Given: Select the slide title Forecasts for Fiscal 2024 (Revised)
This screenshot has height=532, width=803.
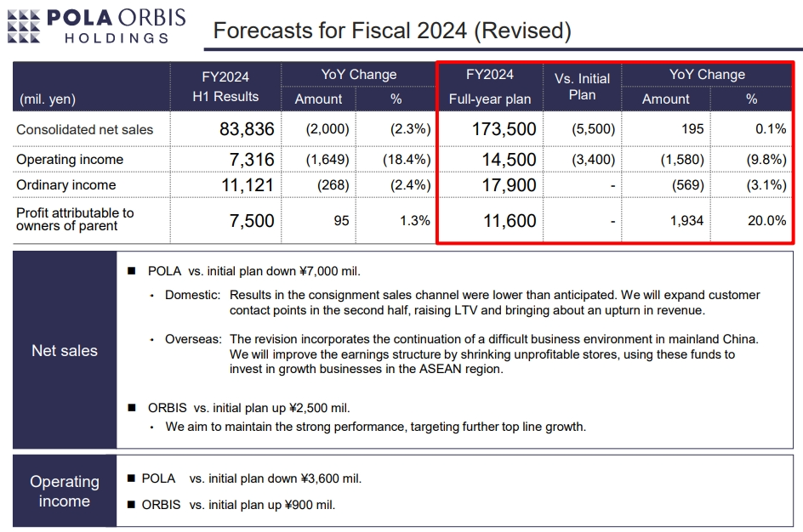Looking at the screenshot, I should (392, 31).
